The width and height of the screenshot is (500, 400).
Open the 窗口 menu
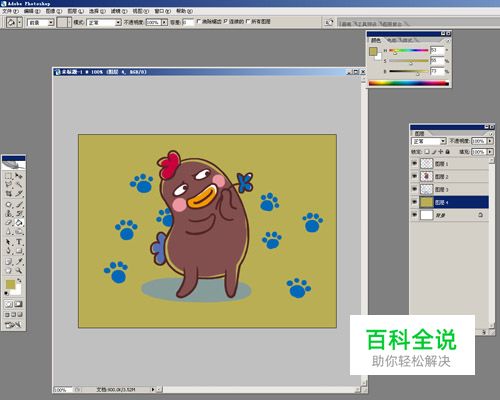(163, 11)
